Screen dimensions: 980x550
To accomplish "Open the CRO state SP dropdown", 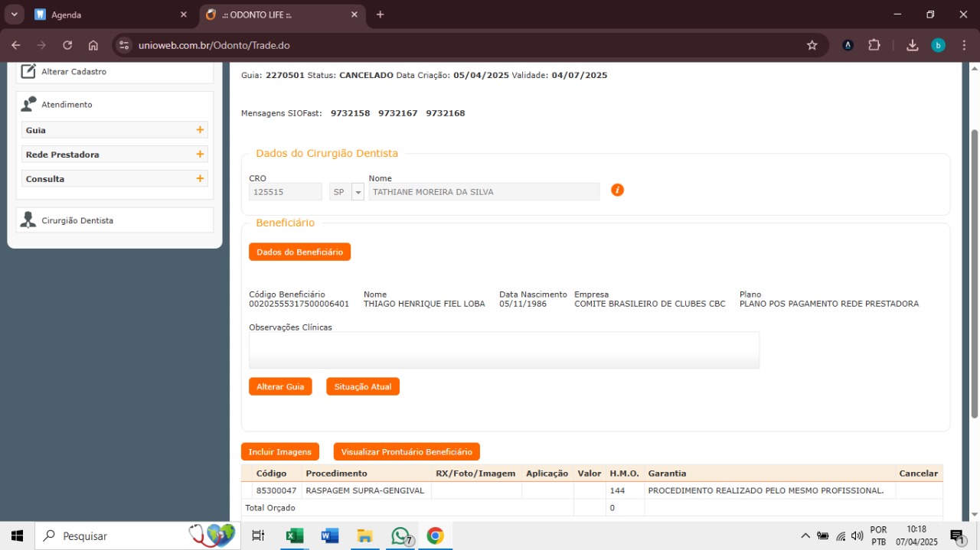I will coord(358,192).
